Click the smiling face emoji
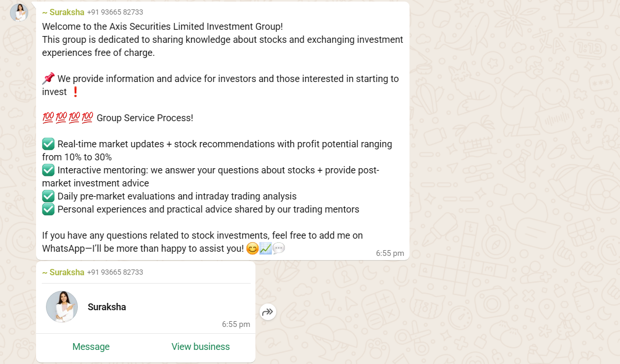This screenshot has width=620, height=364. coord(252,249)
